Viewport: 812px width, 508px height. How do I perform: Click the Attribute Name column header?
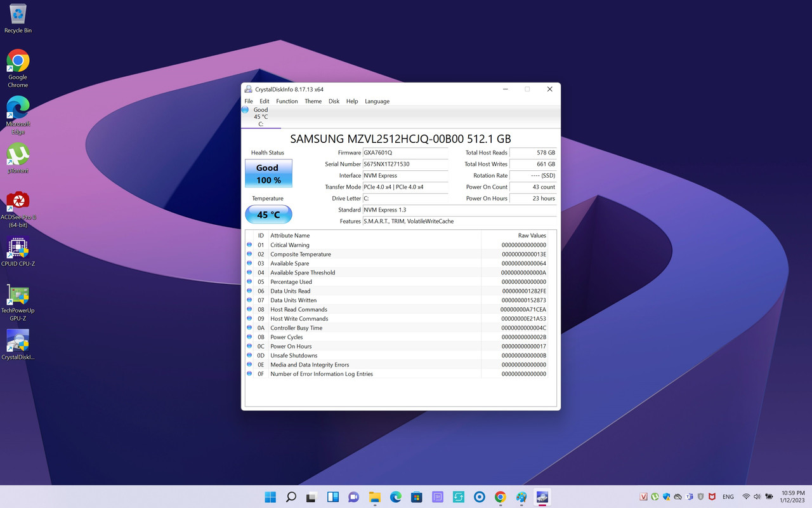(374, 236)
